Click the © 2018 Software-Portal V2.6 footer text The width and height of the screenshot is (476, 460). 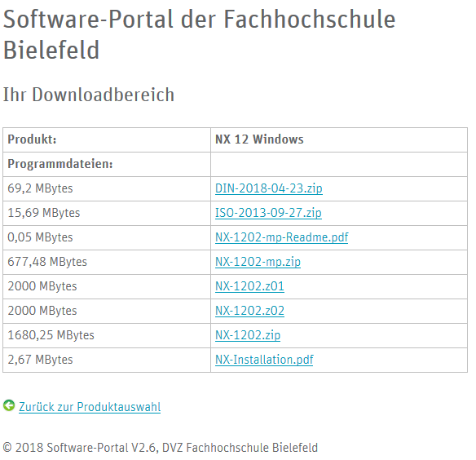point(161,448)
